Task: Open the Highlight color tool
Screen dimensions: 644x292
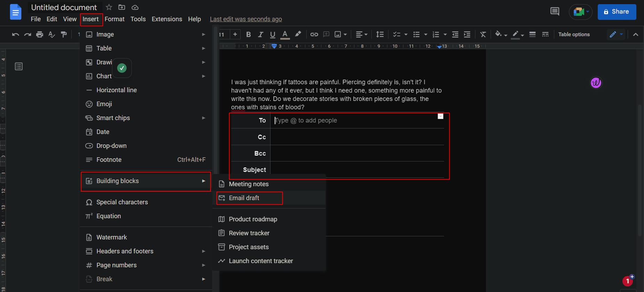Action: 298,34
